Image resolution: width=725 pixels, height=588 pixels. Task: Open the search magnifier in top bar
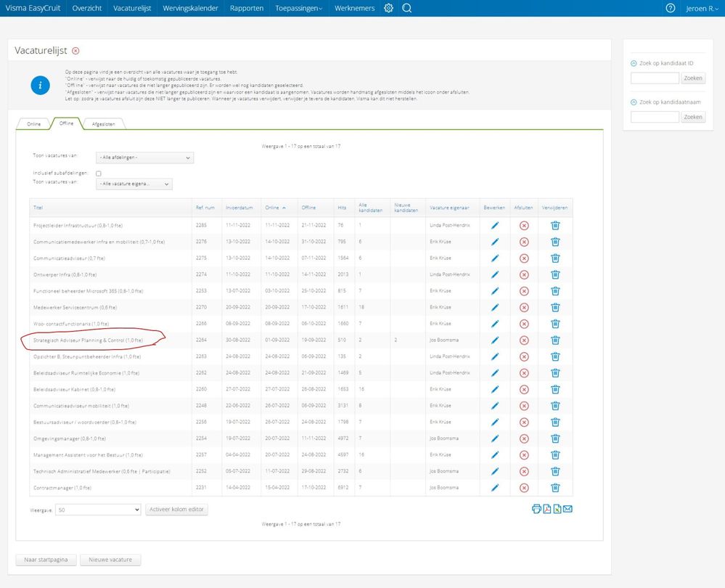[406, 8]
